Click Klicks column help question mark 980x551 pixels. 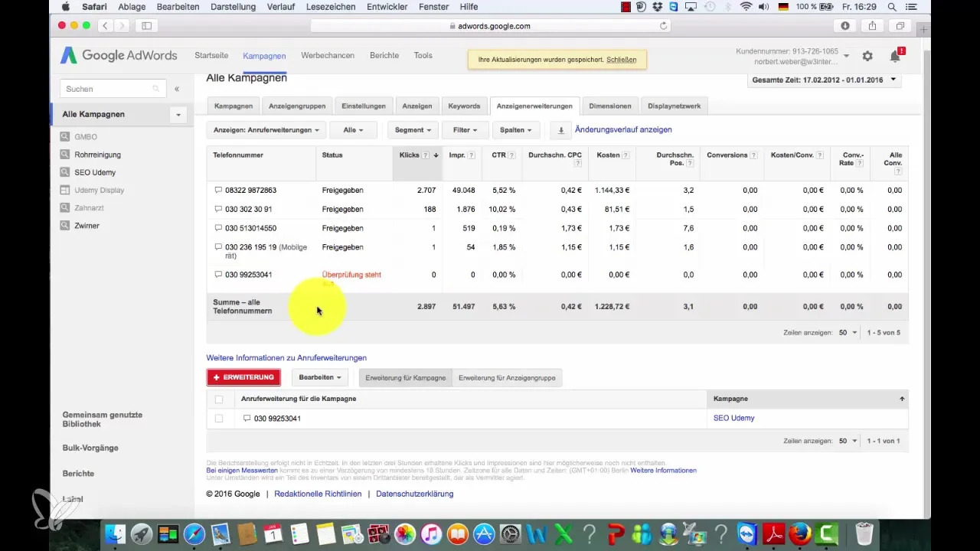click(426, 155)
